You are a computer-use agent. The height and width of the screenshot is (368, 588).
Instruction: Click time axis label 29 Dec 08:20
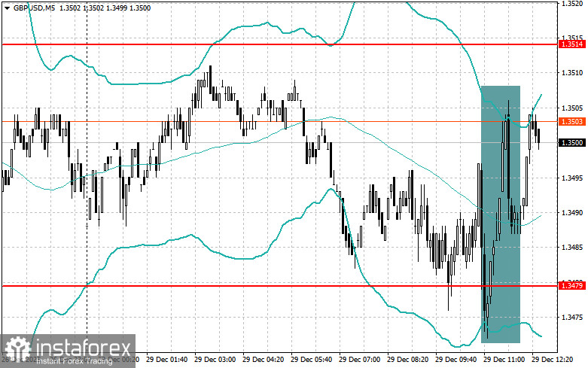(407, 360)
